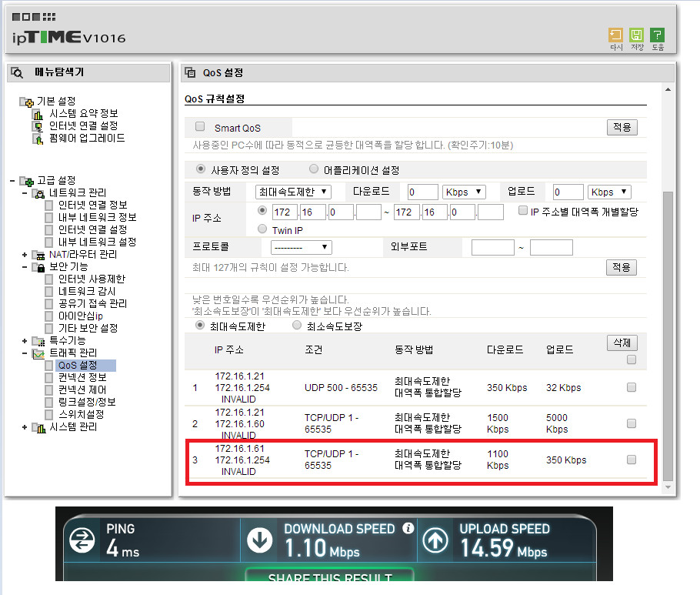Click the info icon next to DOWNLOAD SPEED
Screen dimensions: 700x595
408,528
